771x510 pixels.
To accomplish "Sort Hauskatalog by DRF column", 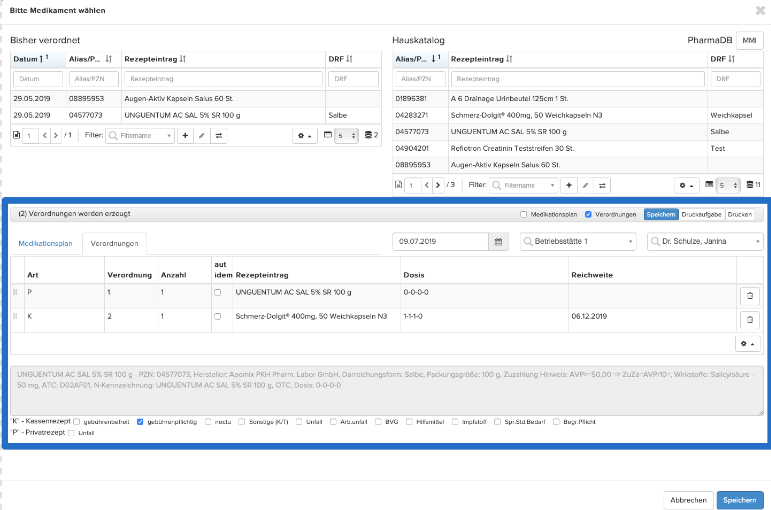I will pyautogui.click(x=731, y=59).
